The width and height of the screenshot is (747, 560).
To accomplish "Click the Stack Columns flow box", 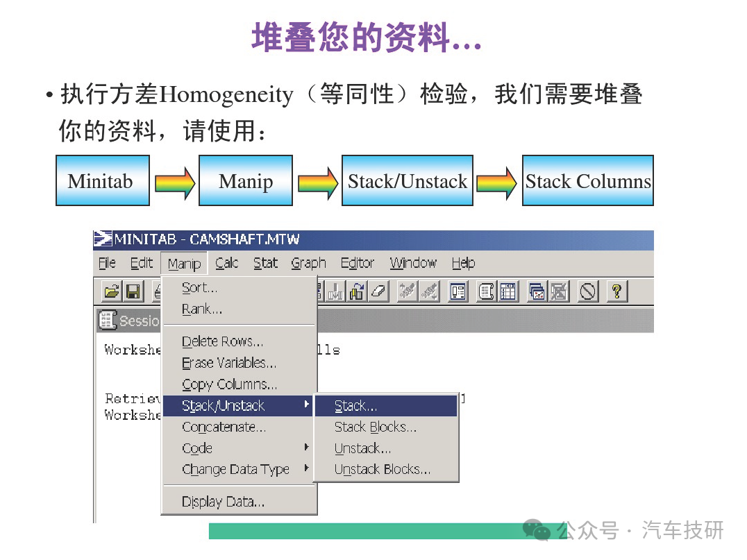I will (588, 180).
